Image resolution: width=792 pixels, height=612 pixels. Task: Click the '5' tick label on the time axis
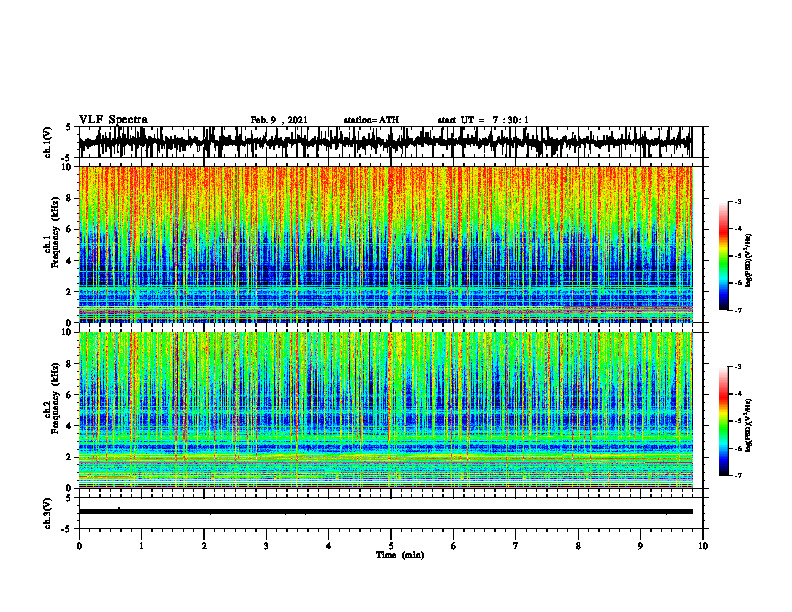click(391, 546)
